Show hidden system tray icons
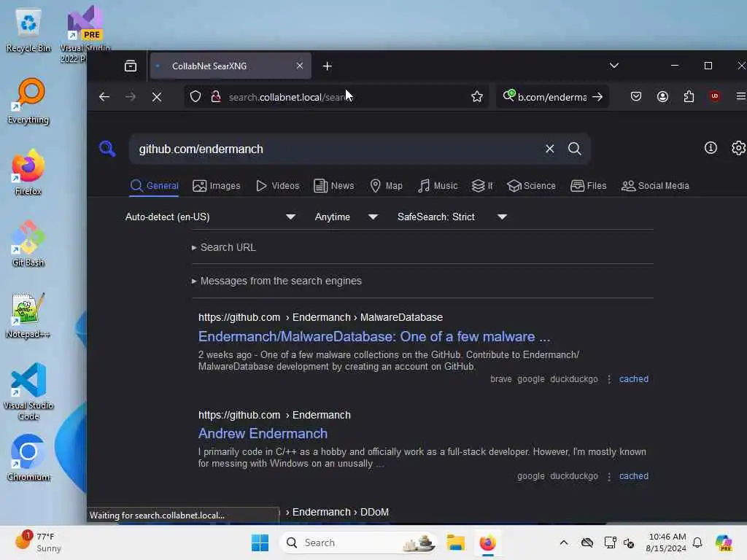747x560 pixels. (564, 542)
